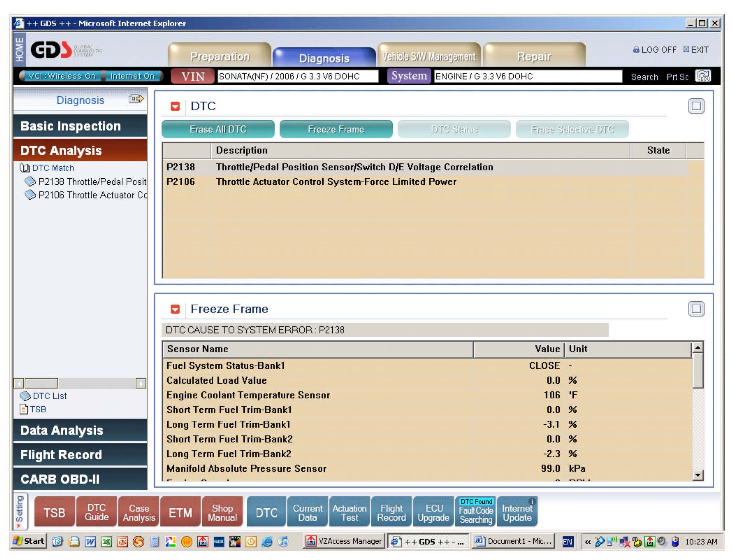Switch to the Preparation tab
Image resolution: width=733 pixels, height=560 pixels.
[x=220, y=56]
